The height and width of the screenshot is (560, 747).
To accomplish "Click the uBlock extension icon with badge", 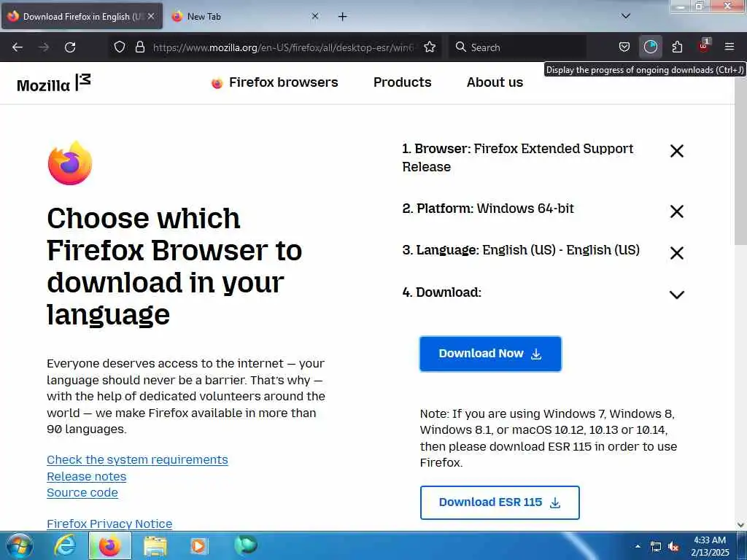I will 704,46.
